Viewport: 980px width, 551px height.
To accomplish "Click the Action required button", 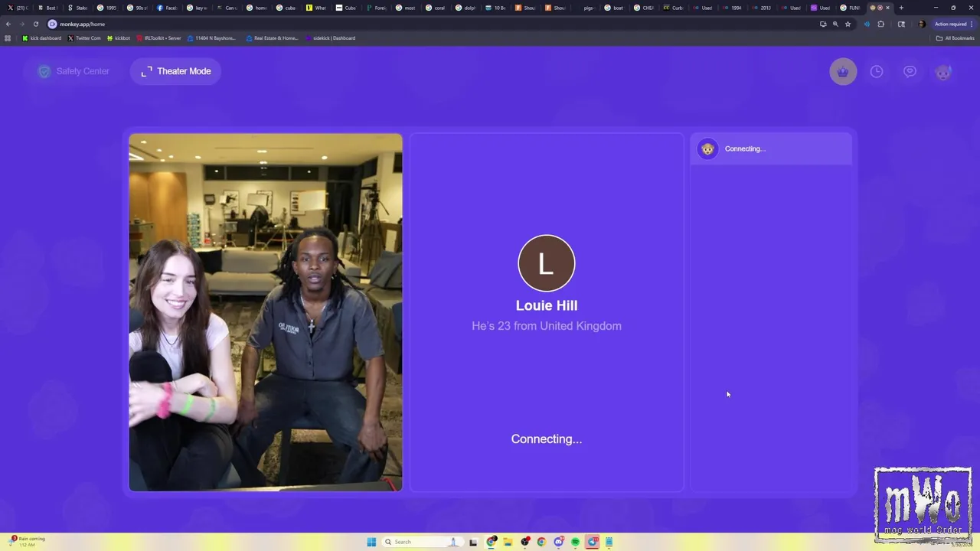I will click(x=953, y=24).
